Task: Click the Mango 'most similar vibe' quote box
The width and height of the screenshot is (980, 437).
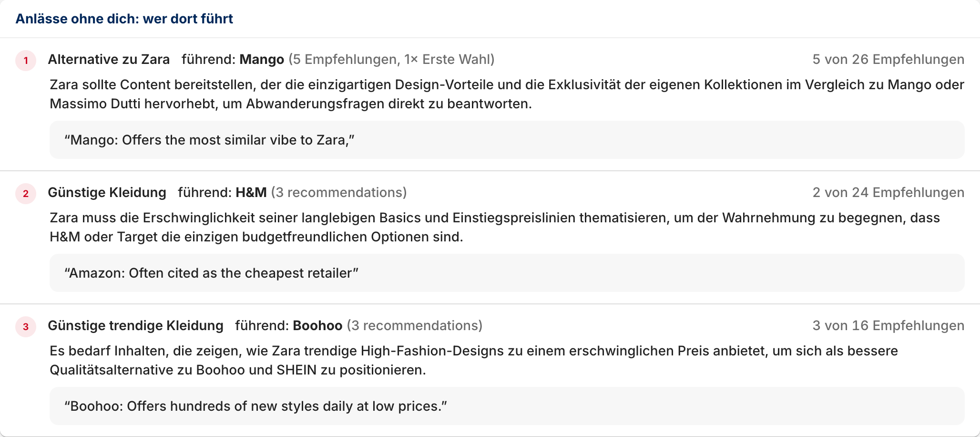Action: (x=507, y=140)
